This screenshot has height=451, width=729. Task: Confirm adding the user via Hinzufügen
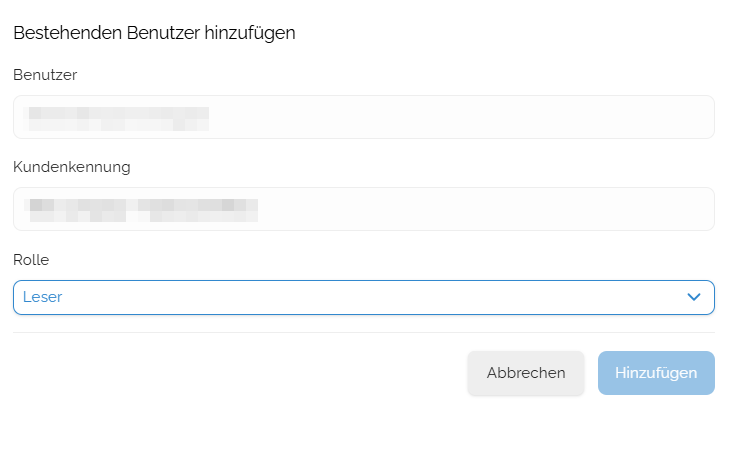pos(656,373)
